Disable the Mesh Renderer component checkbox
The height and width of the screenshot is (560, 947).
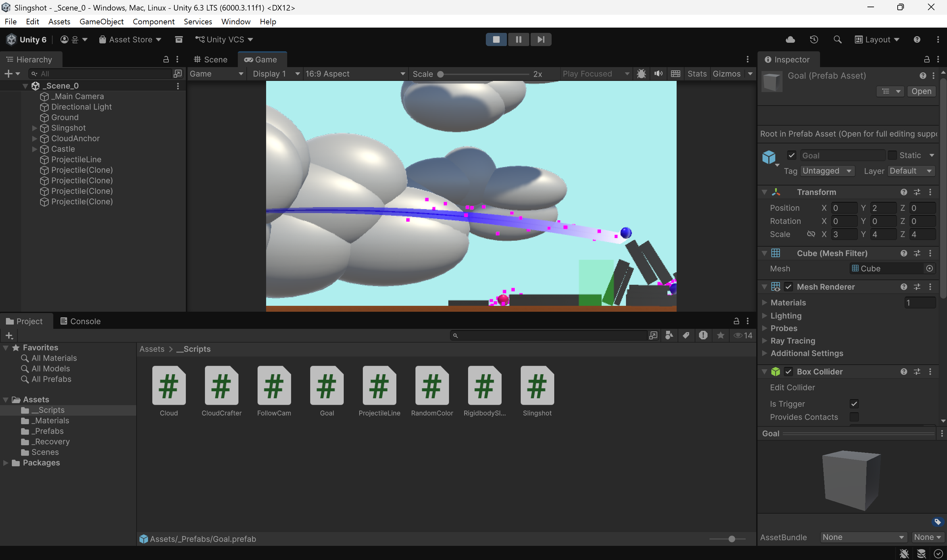click(x=788, y=287)
